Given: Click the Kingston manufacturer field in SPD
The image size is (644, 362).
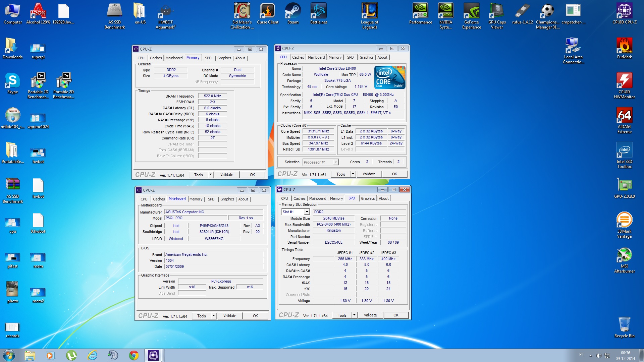Looking at the screenshot, I should click(333, 230).
